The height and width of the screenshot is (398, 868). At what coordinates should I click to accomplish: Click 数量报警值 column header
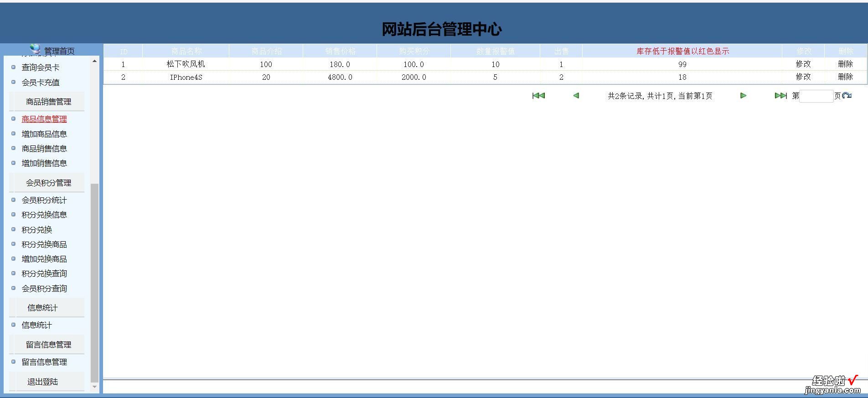[496, 51]
